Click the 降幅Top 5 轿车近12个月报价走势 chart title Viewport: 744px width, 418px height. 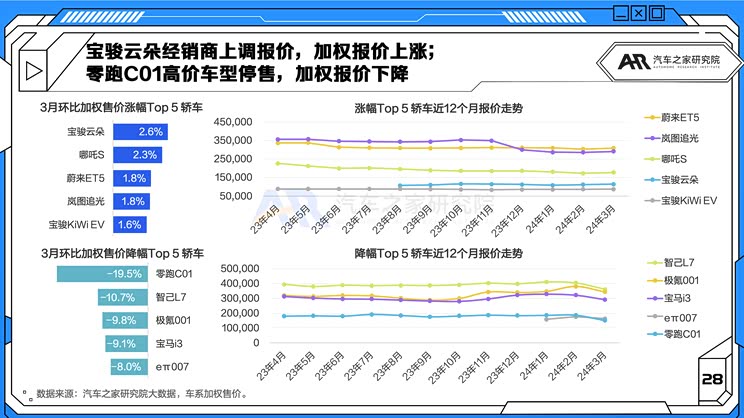(x=439, y=254)
